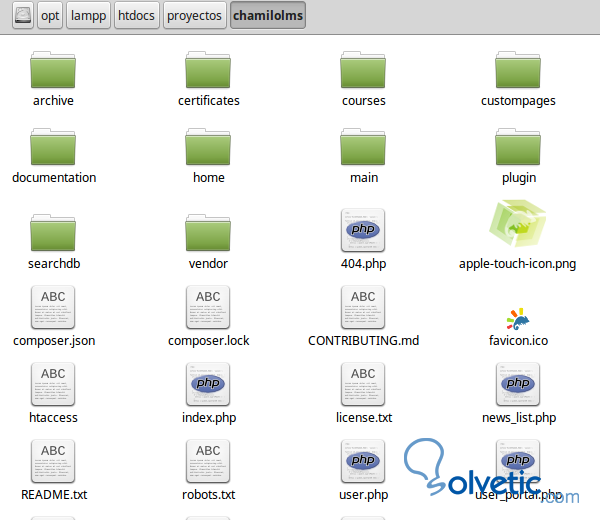Click the 'vendor' folder name label
The width and height of the screenshot is (600, 520).
pos(208,264)
